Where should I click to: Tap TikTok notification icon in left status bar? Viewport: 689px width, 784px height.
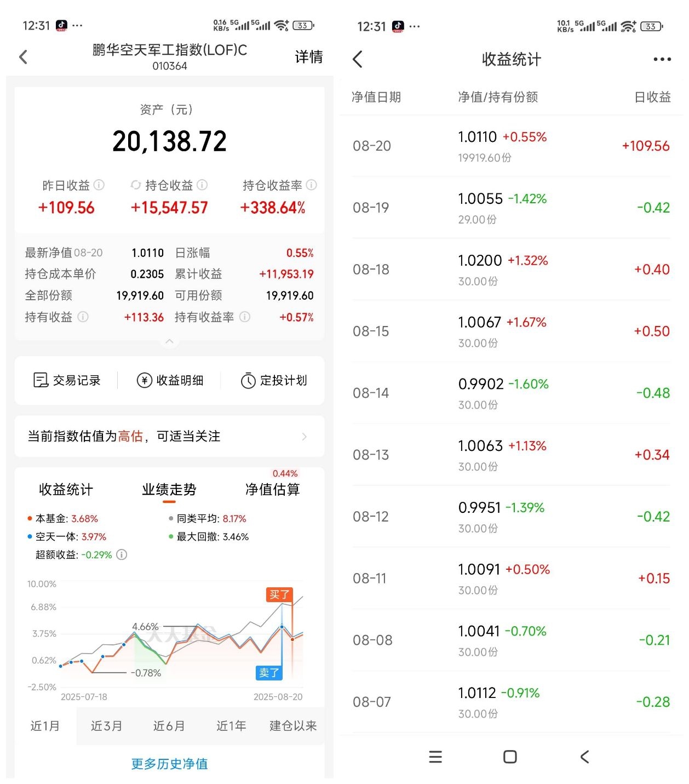(61, 25)
